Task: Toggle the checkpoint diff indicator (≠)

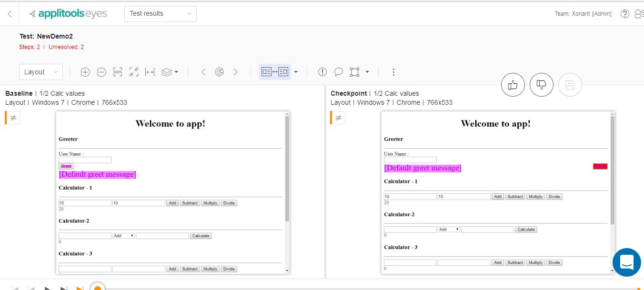Action: point(339,118)
